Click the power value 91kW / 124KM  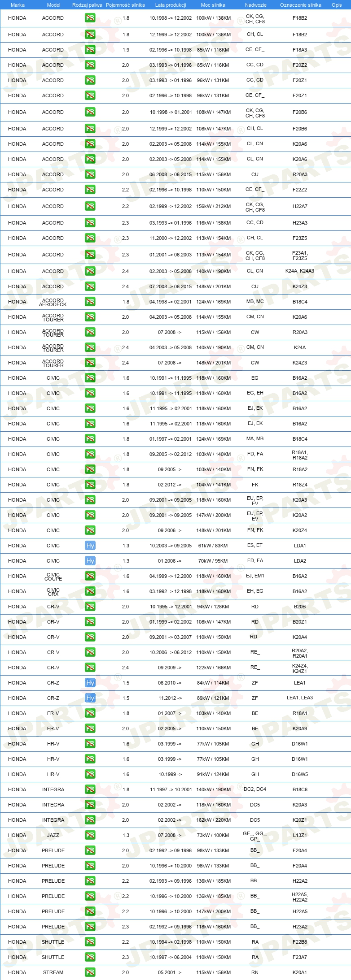point(213,774)
